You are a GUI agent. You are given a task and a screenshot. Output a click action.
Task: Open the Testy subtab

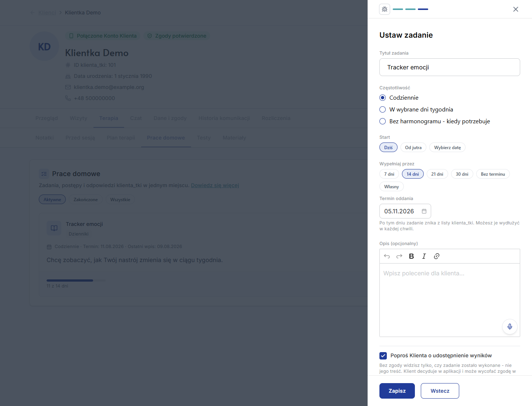204,138
